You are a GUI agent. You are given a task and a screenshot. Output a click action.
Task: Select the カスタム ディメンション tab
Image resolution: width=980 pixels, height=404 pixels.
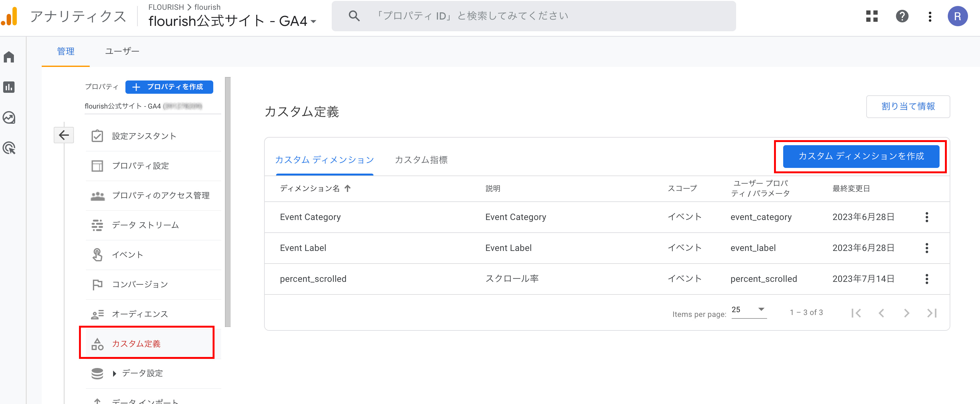point(324,160)
